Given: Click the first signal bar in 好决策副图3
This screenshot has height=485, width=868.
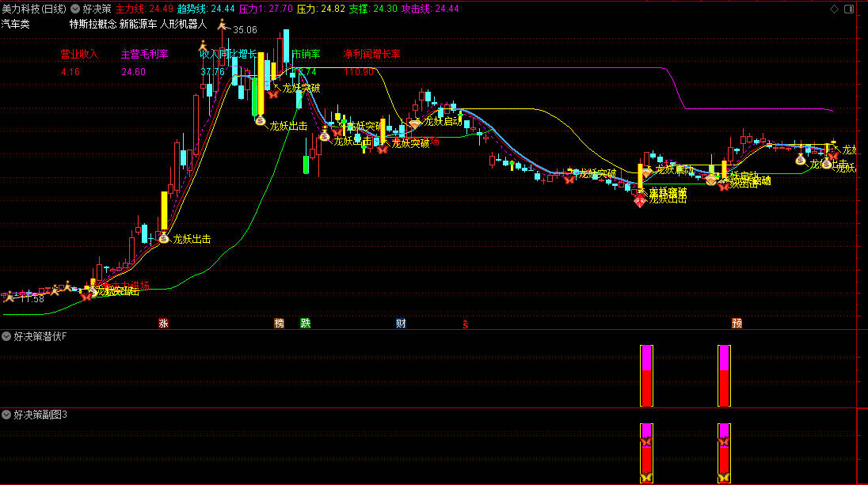Looking at the screenshot, I should pyautogui.click(x=646, y=453).
